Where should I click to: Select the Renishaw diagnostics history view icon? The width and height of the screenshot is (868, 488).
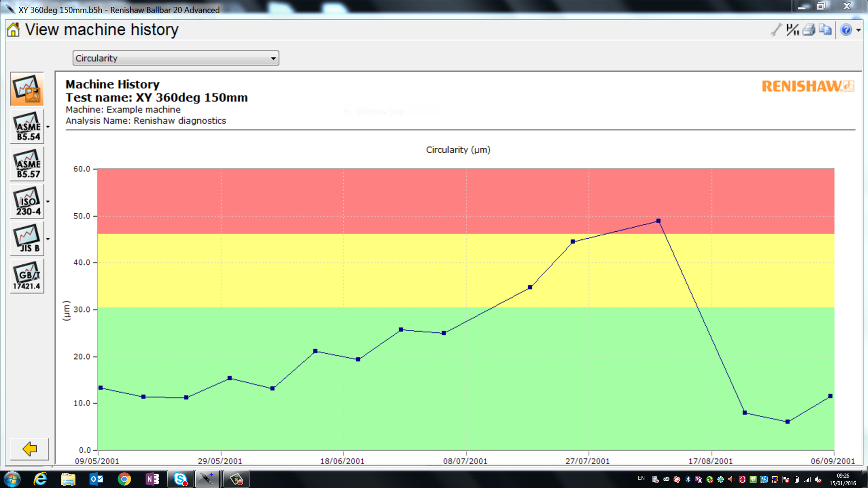pos(27,89)
